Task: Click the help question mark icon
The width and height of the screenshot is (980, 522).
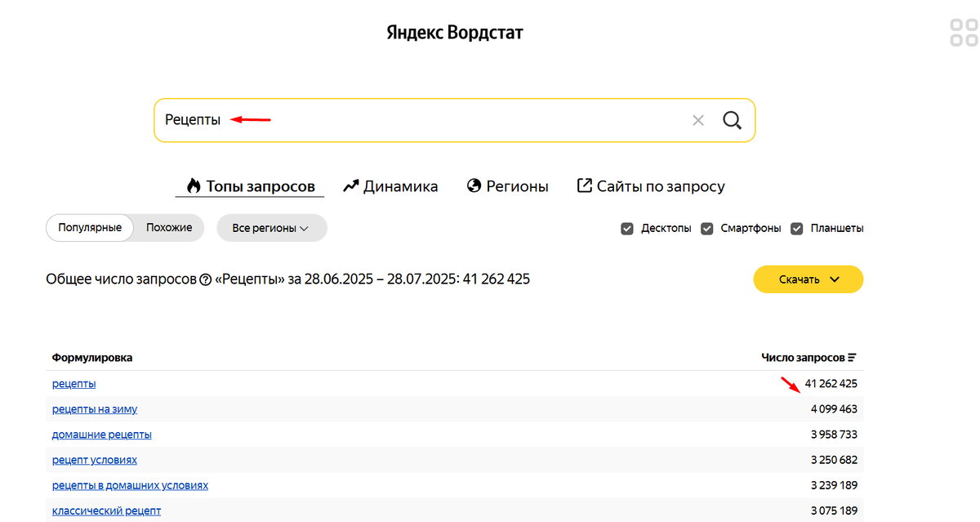Action: [x=205, y=280]
